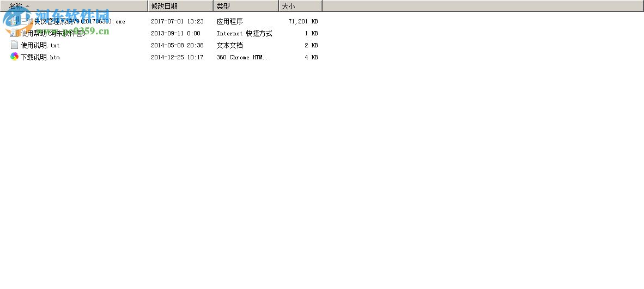Click date 2013-09-11 0:00
Image resolution: width=644 pixels, height=289 pixels.
click(176, 33)
